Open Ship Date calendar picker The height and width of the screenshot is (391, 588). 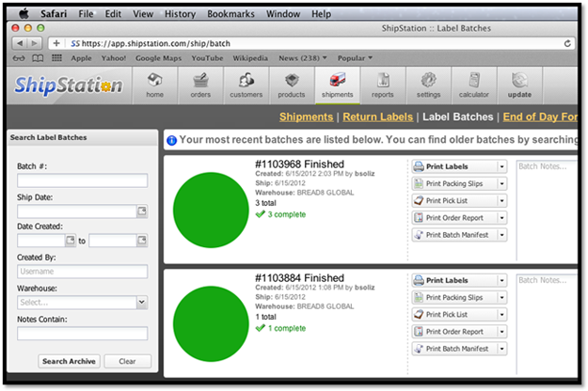tap(142, 211)
